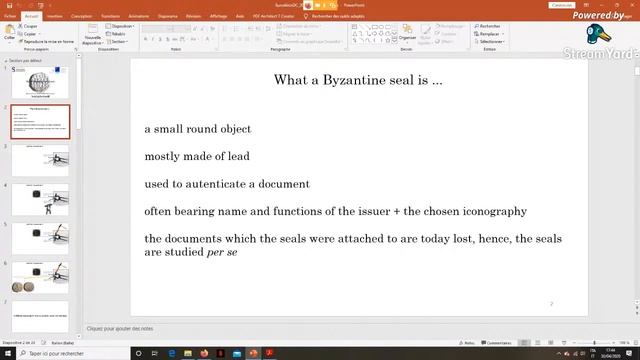Toggle the Underline formatting button
This screenshot has width=640, height=360.
(160, 39)
